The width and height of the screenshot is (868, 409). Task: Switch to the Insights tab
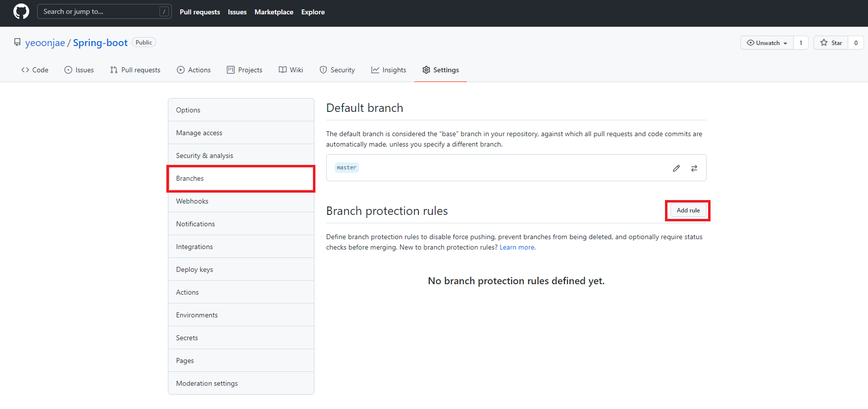389,70
